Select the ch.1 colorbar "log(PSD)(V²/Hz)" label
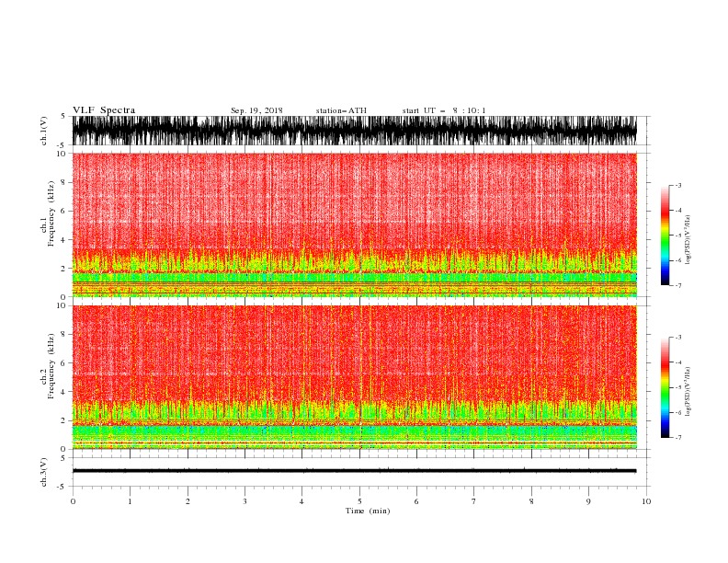 click(688, 240)
